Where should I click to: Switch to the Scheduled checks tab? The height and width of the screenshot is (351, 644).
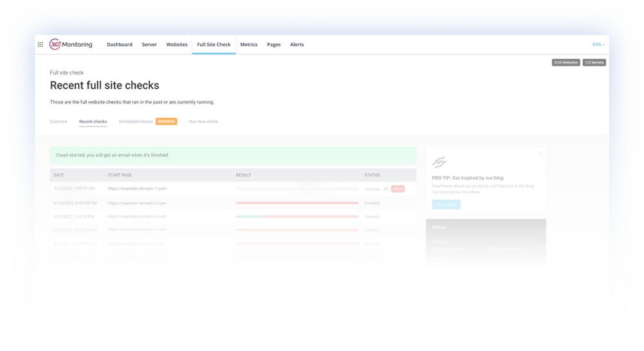pos(136,122)
